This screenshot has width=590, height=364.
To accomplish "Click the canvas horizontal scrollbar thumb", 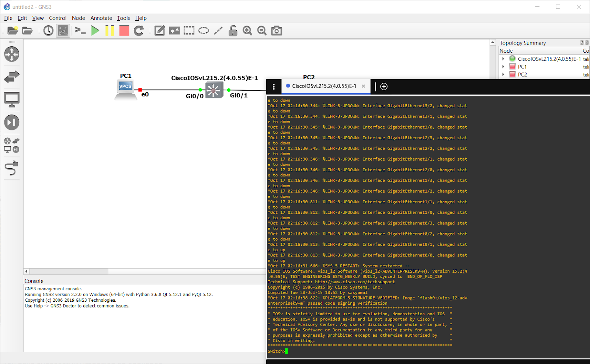I will tap(69, 272).
